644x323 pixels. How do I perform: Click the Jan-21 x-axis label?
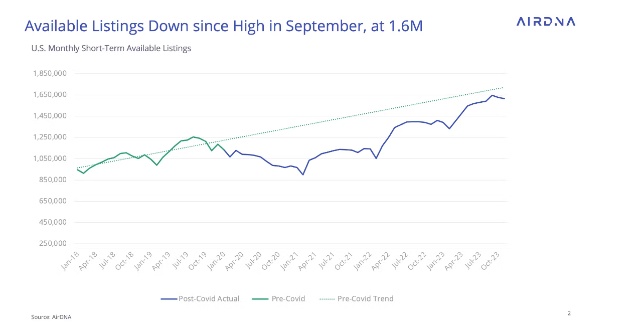coord(289,261)
